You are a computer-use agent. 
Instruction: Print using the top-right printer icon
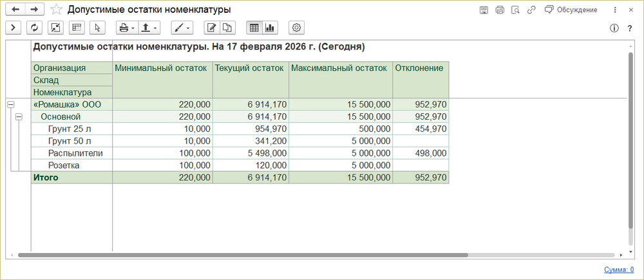click(500, 10)
